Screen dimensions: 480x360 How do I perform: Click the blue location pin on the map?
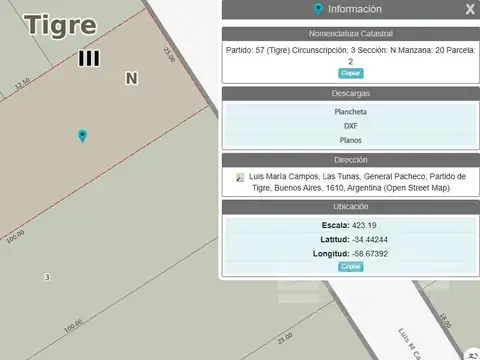pos(82,135)
